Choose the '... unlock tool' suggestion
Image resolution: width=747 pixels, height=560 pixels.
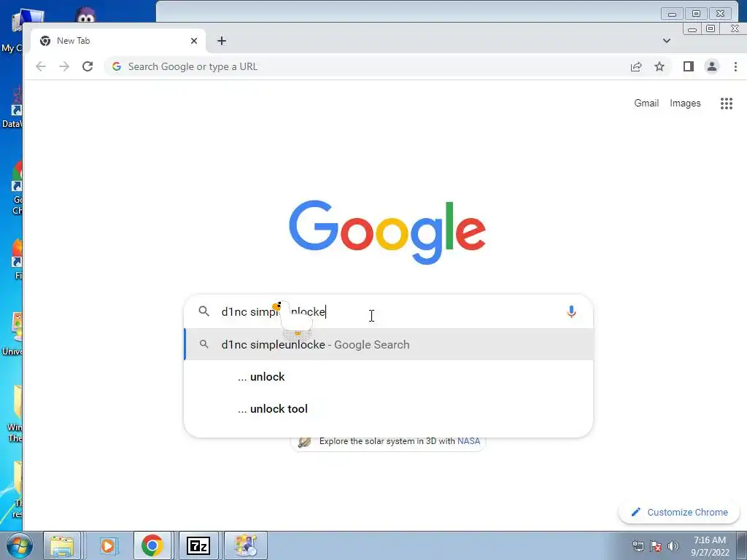pos(388,408)
